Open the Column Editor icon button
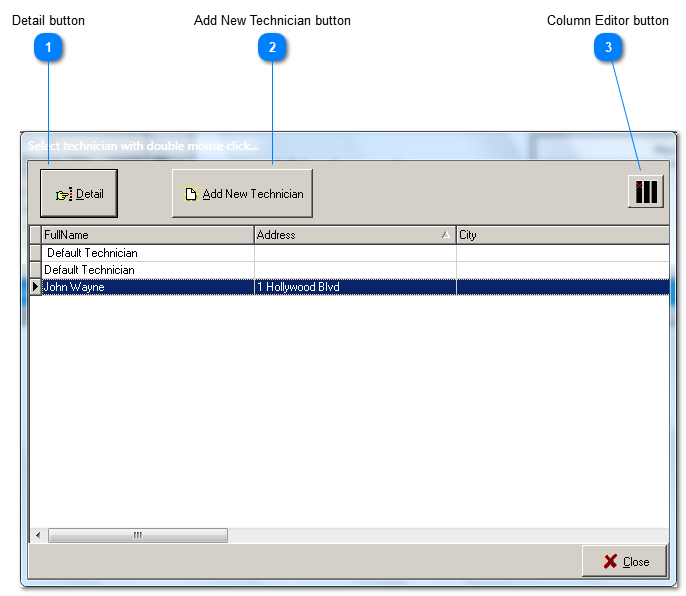This screenshot has height=596, width=686. (x=646, y=191)
